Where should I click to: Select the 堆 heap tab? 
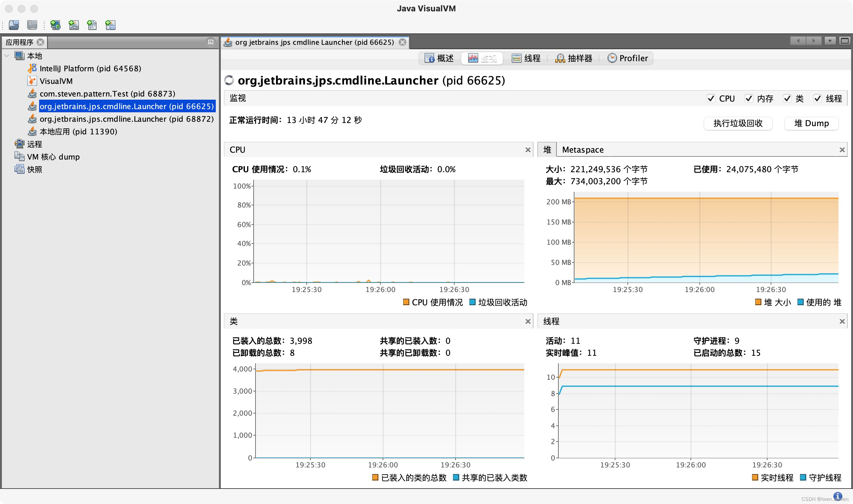click(x=547, y=150)
